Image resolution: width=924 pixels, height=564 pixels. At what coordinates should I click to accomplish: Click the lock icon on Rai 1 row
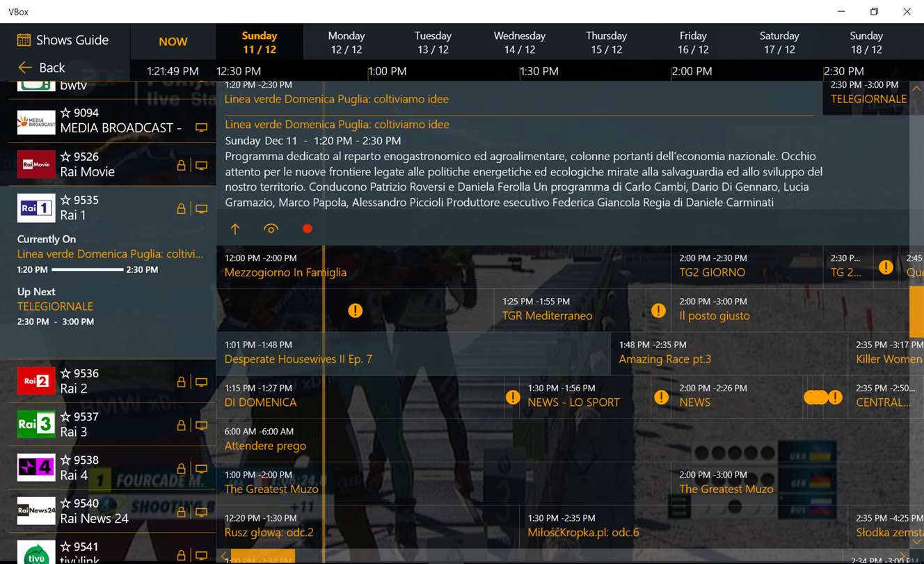[181, 208]
